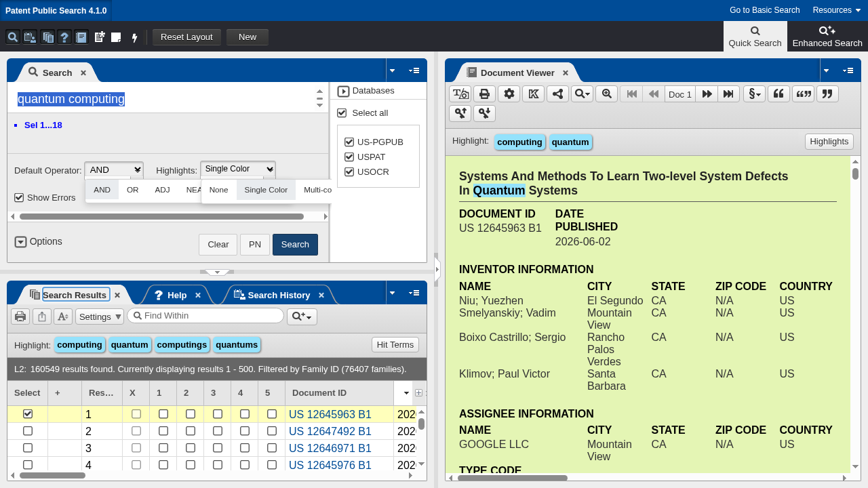Print the search results list

pyautogui.click(x=20, y=316)
